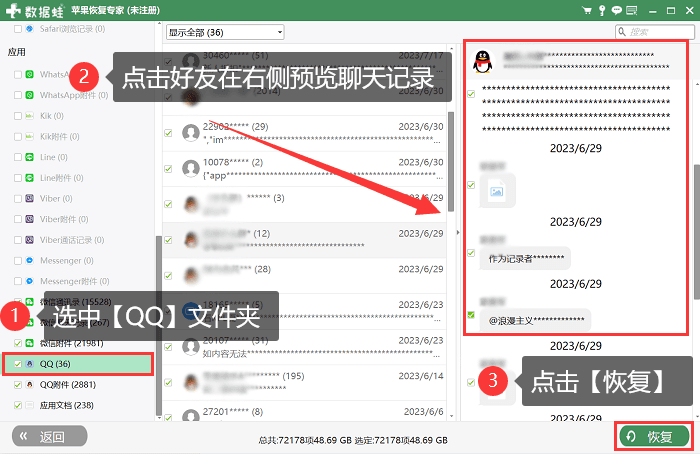700x454 pixels.
Task: Uncheck the checkbox for contact 10078***** (2)
Action: pos(168,169)
